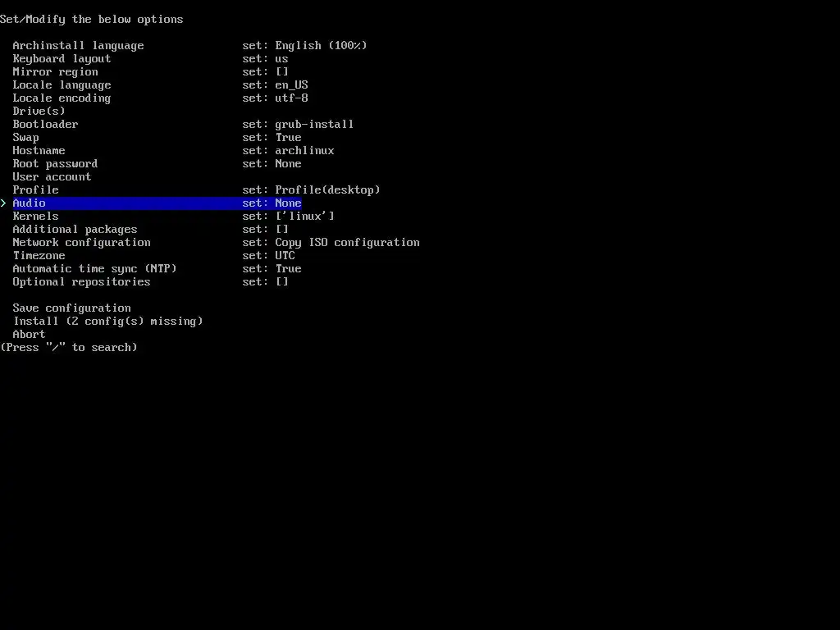Click the 'Profile(desktop)' value

(x=327, y=190)
